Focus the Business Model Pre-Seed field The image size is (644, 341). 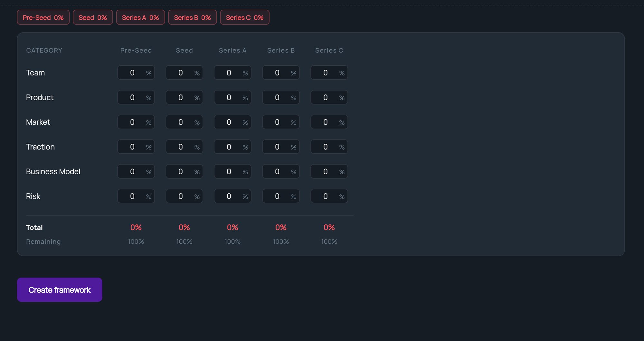(x=136, y=171)
